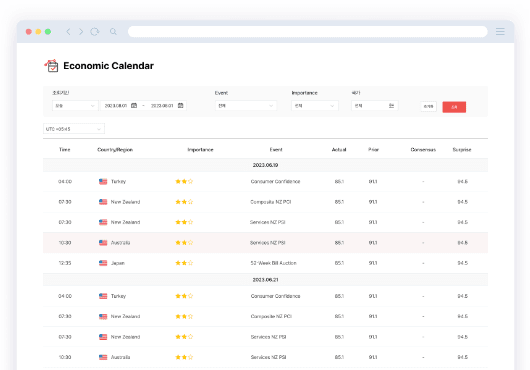Click Turkey's flag in the 2023.06.21 group

click(x=103, y=296)
